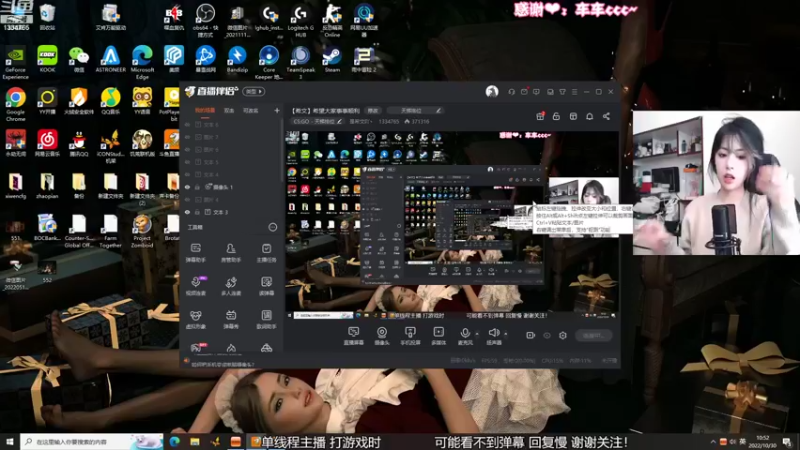
Task: Click the record video icon in bottom bar
Action: 531,335
